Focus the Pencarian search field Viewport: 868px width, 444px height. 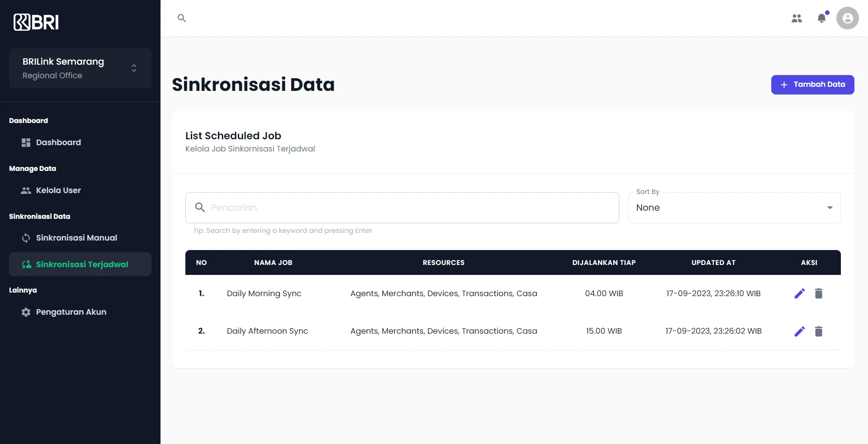click(407, 208)
